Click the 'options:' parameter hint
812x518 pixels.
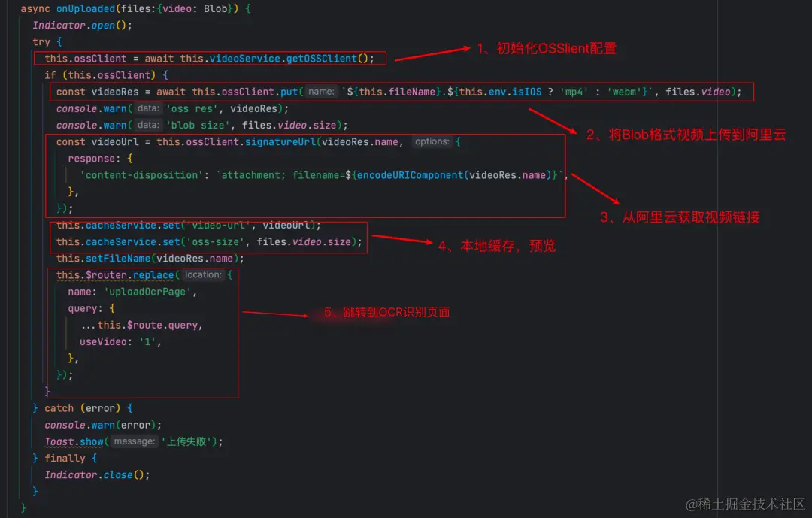point(432,141)
